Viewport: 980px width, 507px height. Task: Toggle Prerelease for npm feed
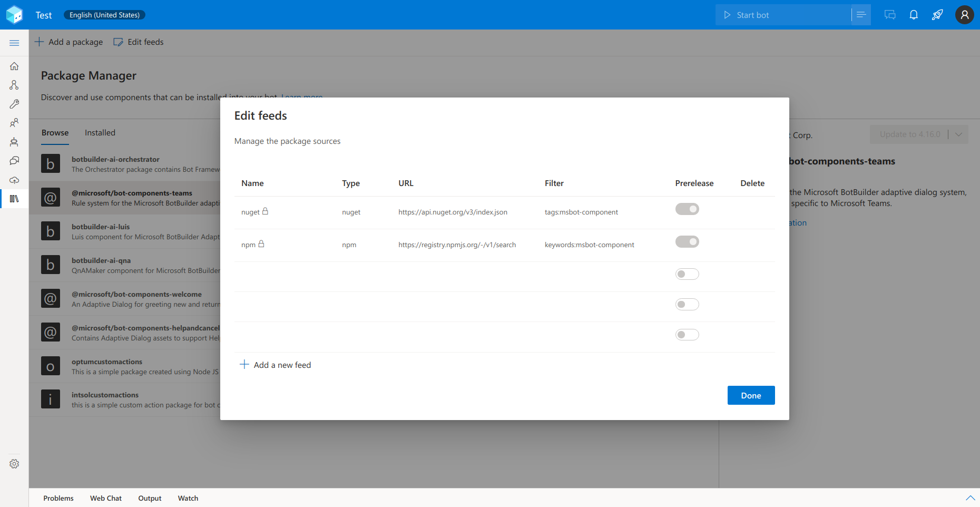[x=687, y=242]
